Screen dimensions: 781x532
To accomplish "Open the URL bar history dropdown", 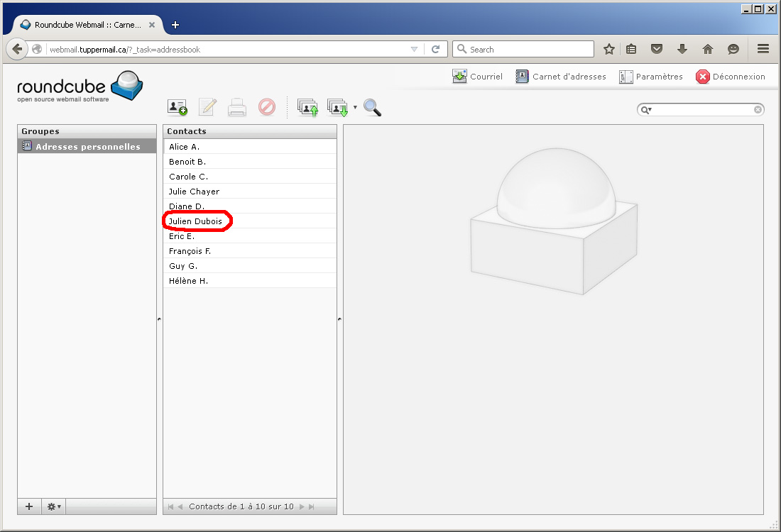I will (415, 49).
